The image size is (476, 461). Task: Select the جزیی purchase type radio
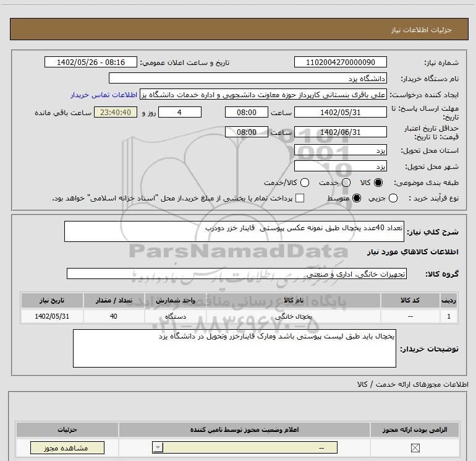pos(393,198)
